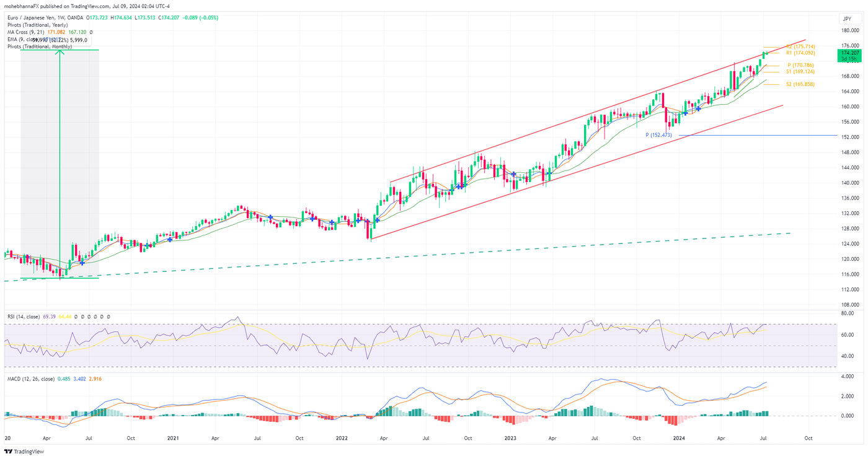The height and width of the screenshot is (459, 868).
Task: Click the green current price badge showing 174.207
Action: (x=851, y=54)
